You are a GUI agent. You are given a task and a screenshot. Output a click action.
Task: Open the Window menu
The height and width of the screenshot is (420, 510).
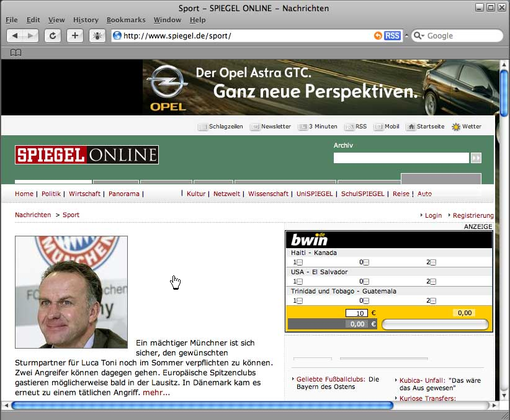click(x=168, y=20)
